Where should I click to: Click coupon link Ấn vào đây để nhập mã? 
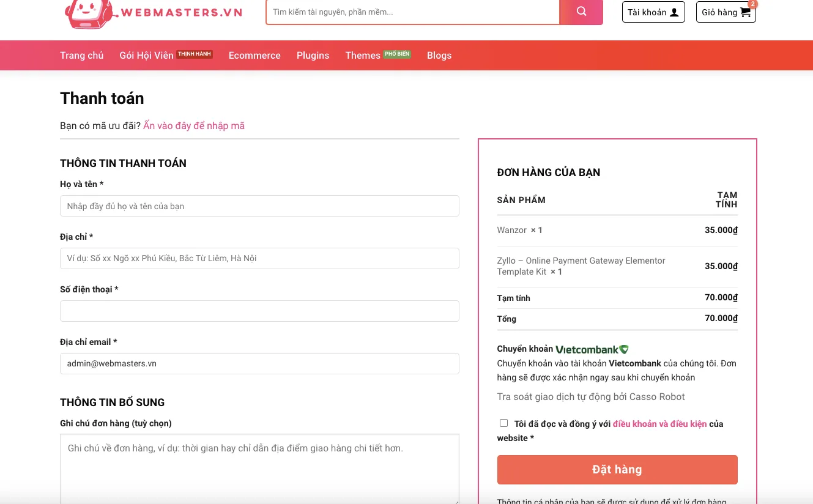coord(194,125)
